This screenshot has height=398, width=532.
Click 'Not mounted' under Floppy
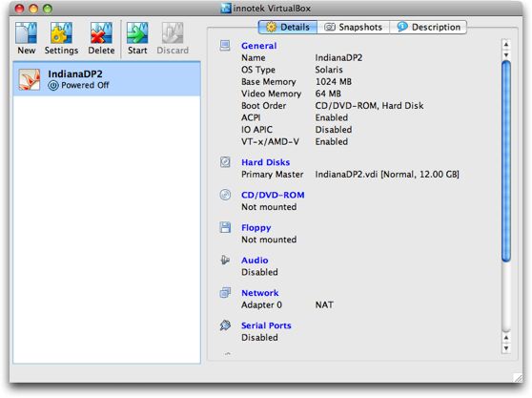(x=269, y=240)
